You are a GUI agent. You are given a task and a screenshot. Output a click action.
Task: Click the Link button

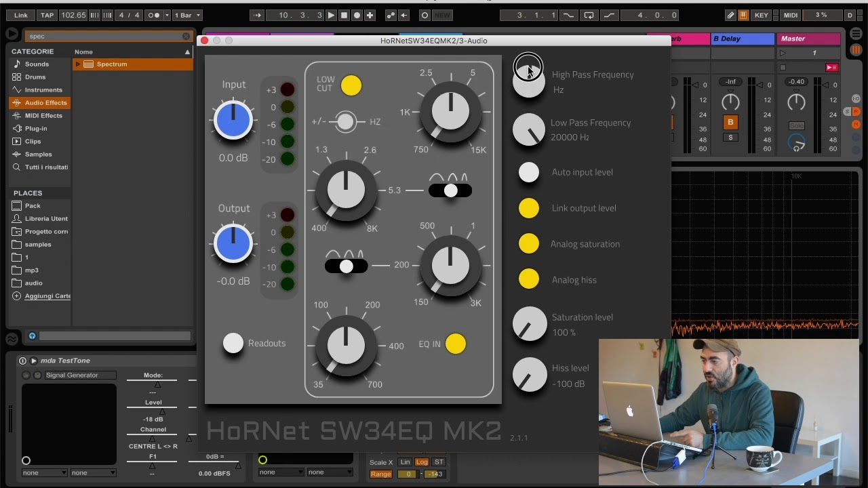click(21, 15)
